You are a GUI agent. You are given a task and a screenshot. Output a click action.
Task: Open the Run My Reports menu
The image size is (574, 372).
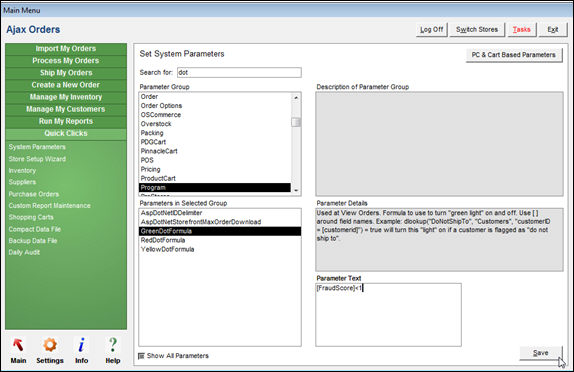coord(66,121)
